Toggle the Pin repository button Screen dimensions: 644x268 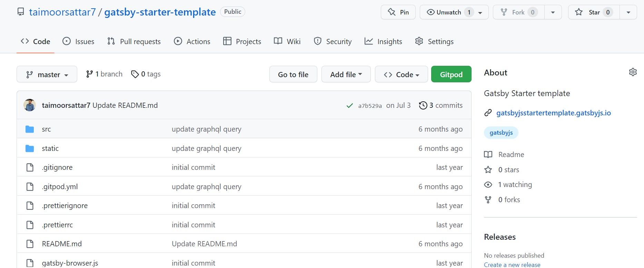[x=398, y=12]
